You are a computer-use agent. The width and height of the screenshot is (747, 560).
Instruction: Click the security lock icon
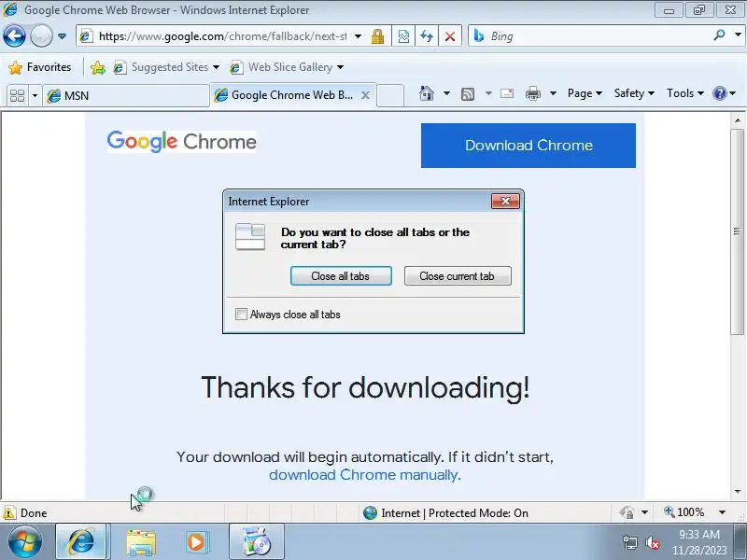click(378, 36)
